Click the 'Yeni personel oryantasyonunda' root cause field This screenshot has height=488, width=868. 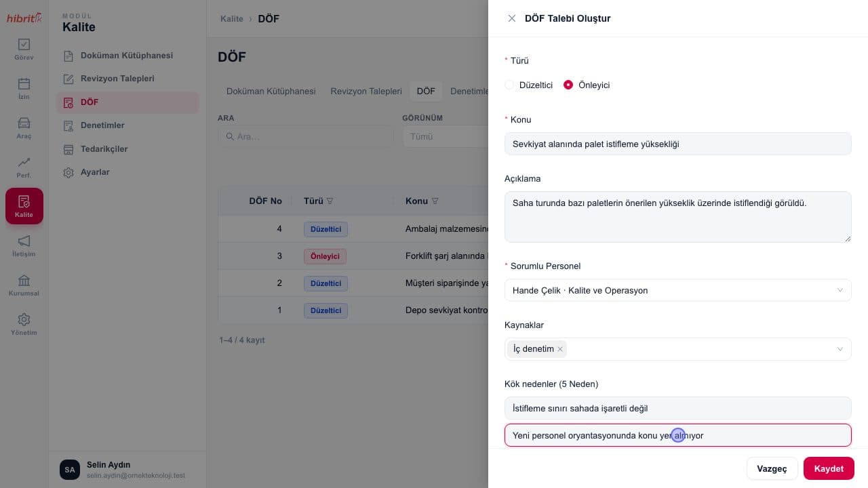pos(678,435)
